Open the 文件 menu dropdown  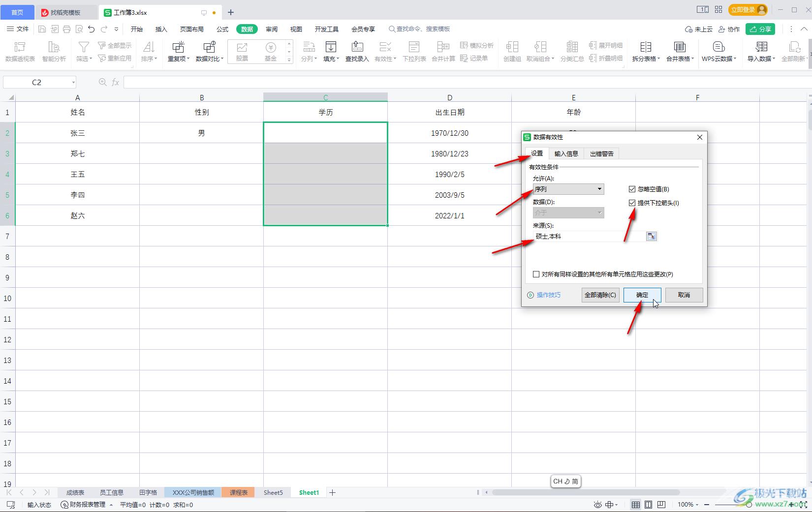point(18,29)
